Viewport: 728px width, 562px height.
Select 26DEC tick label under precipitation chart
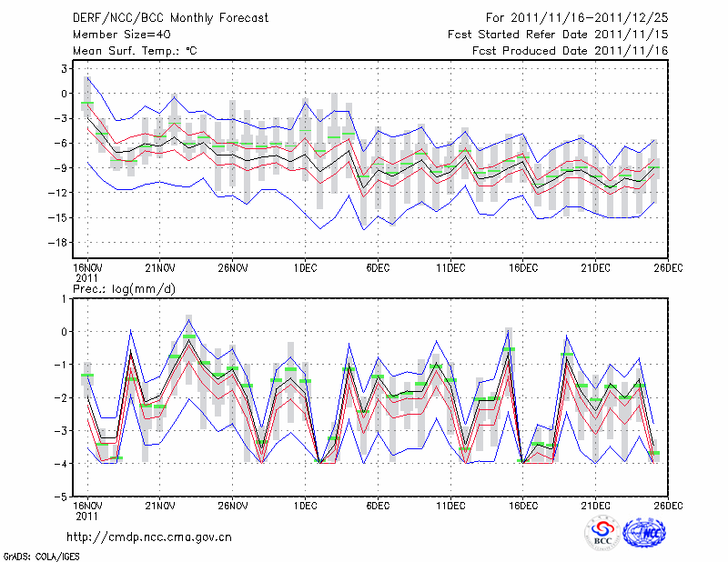[x=669, y=505]
